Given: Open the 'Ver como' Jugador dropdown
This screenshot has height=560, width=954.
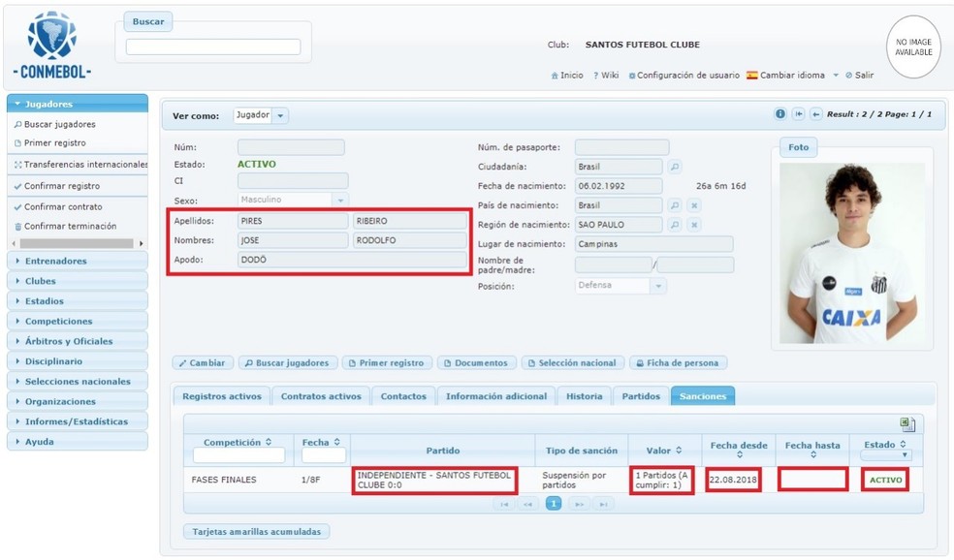Looking at the screenshot, I should pos(280,115).
